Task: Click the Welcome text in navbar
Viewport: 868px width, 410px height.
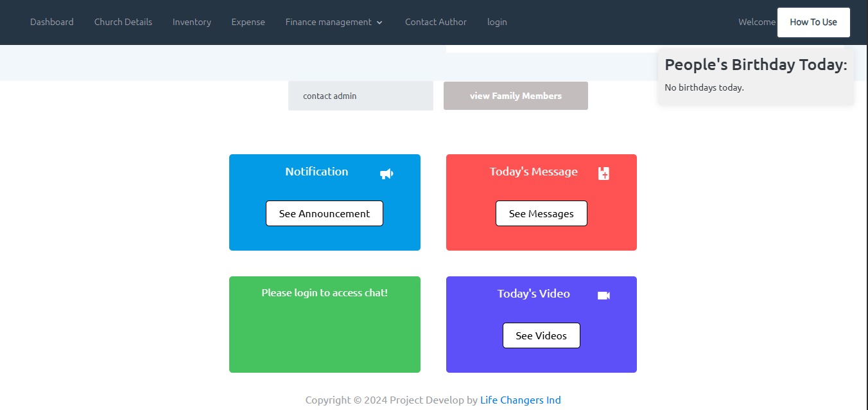Action: [756, 22]
